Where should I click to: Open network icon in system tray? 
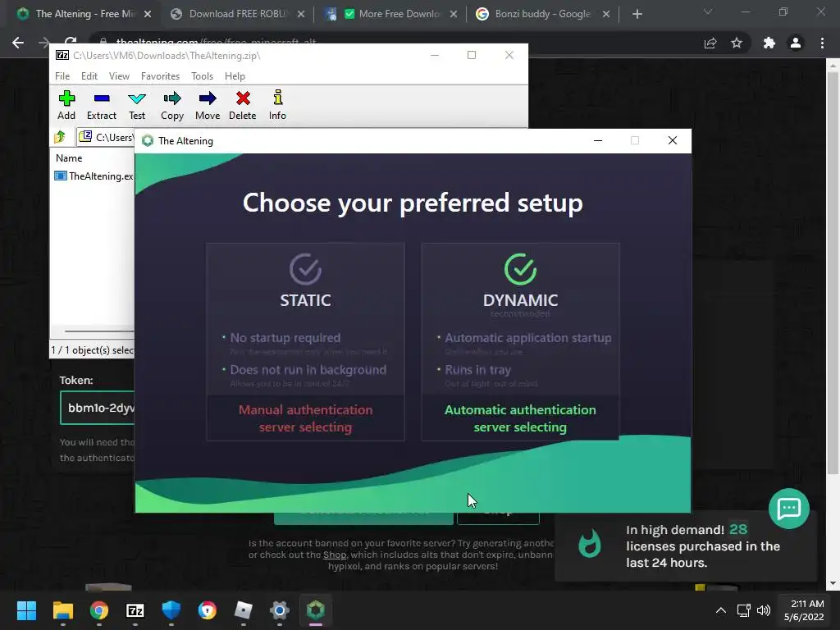(x=743, y=610)
